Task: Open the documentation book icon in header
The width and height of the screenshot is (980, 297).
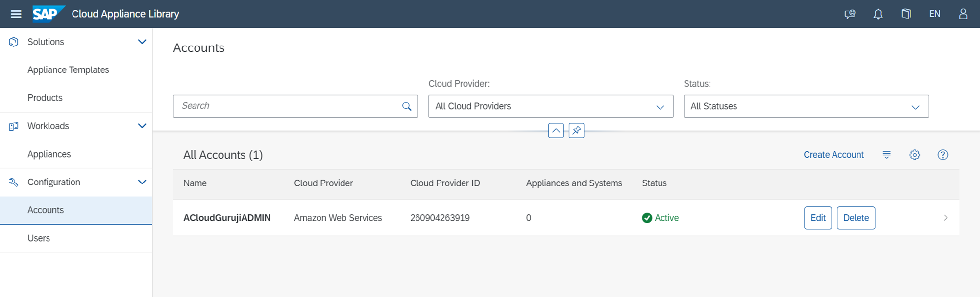Action: (x=906, y=14)
